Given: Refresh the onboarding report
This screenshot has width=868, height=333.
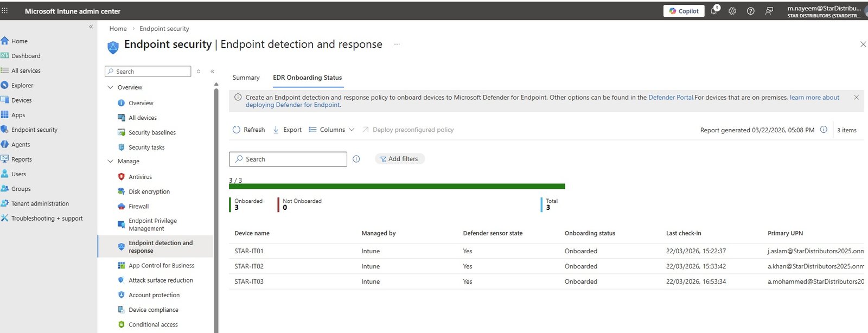Looking at the screenshot, I should click(248, 130).
